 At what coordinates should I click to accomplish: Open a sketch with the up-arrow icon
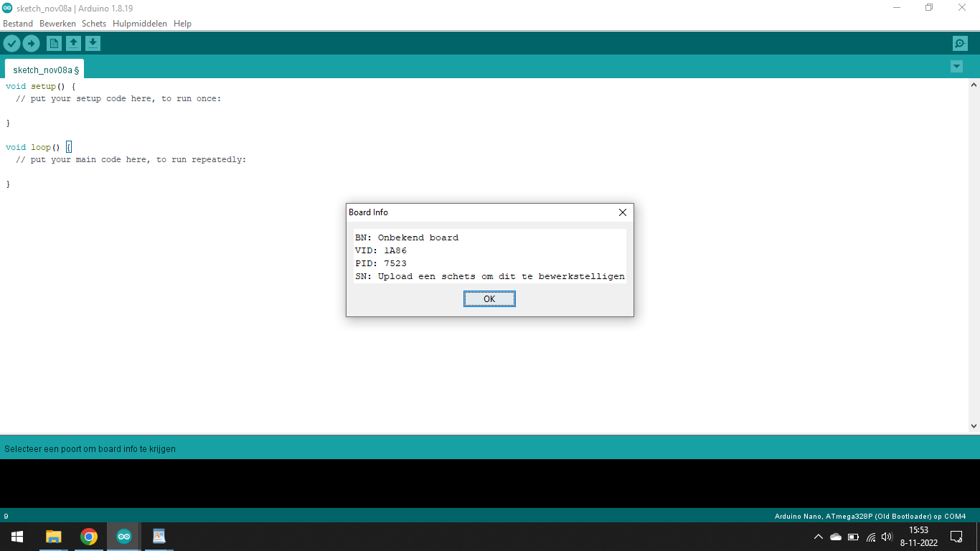73,44
